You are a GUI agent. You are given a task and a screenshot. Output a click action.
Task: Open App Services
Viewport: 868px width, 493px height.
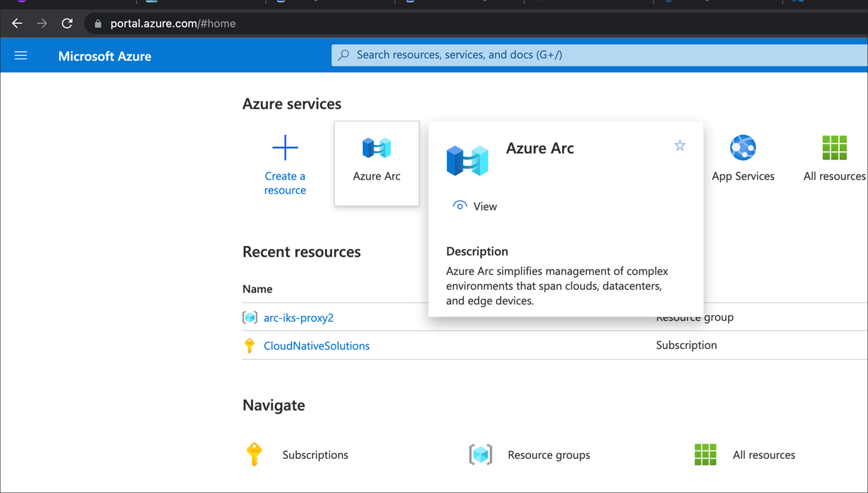tap(742, 157)
